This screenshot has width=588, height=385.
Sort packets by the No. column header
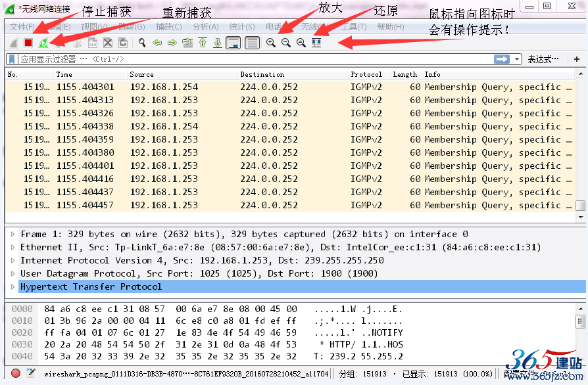(30, 74)
